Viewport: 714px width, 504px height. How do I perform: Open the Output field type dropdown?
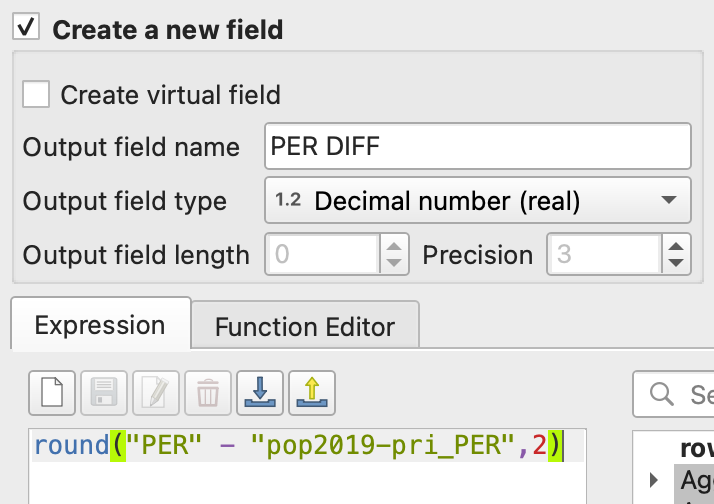point(478,201)
